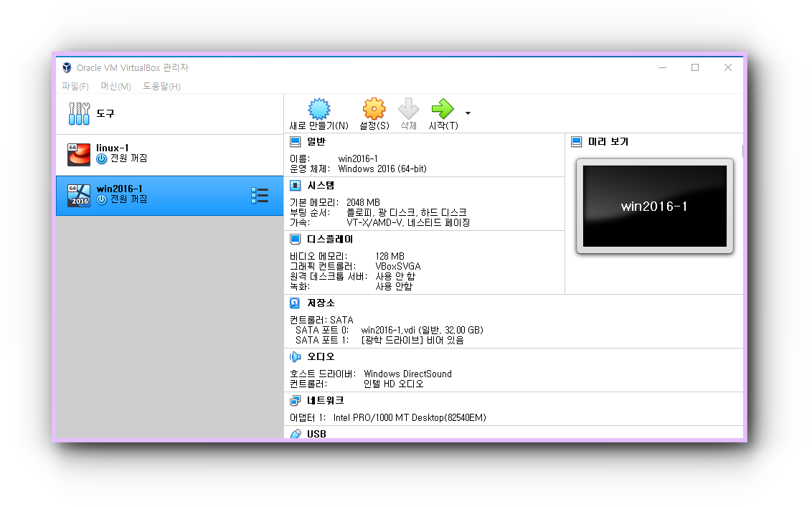The image size is (812, 507).
Task: Click the 네트워크 section icon
Action: click(x=296, y=400)
